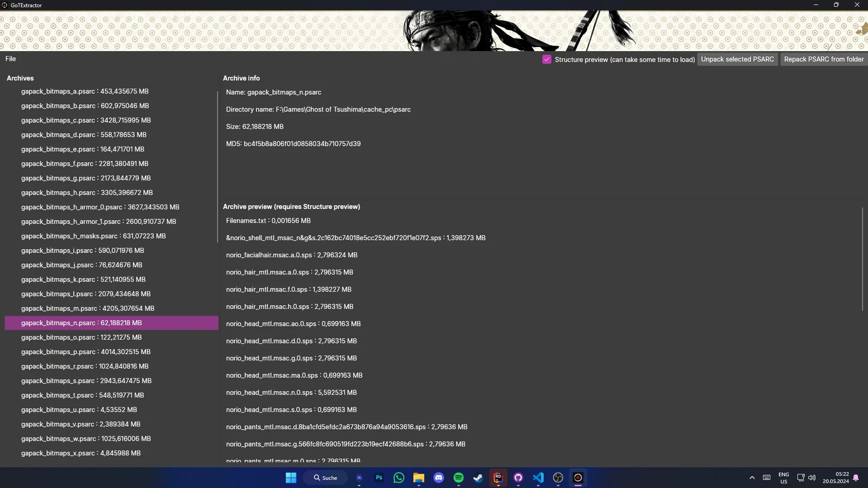
Task: Open the taskbar clock and date
Action: tap(836, 478)
